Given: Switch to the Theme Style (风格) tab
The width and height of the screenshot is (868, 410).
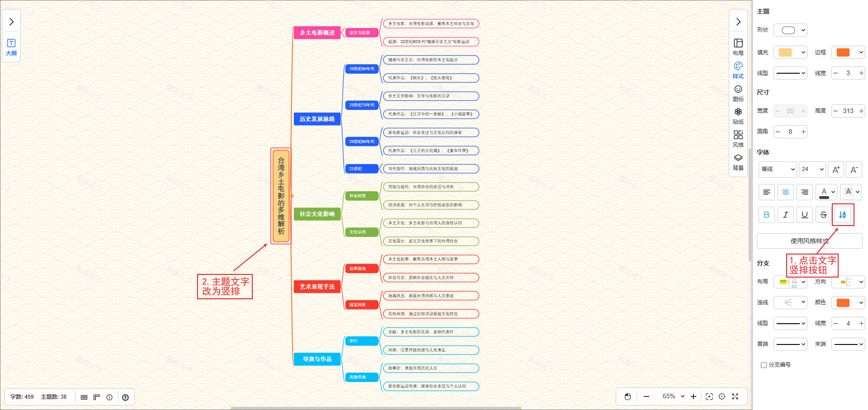Looking at the screenshot, I should click(x=738, y=139).
